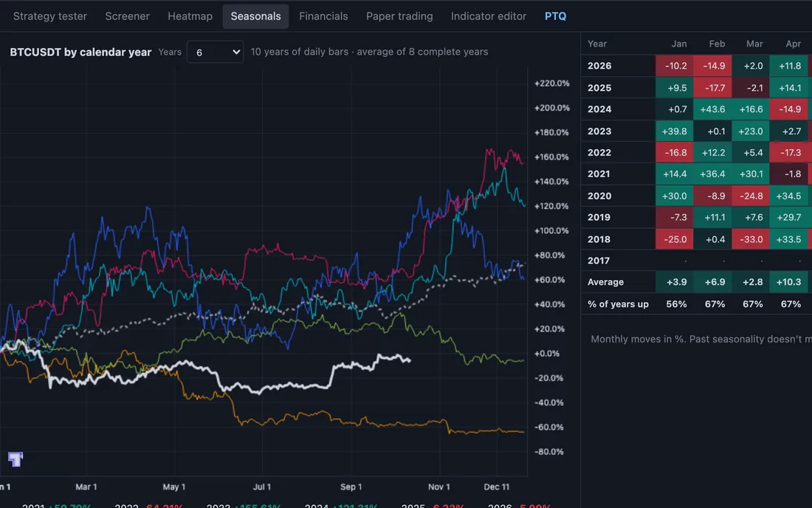Select the 2024 row label

click(599, 109)
